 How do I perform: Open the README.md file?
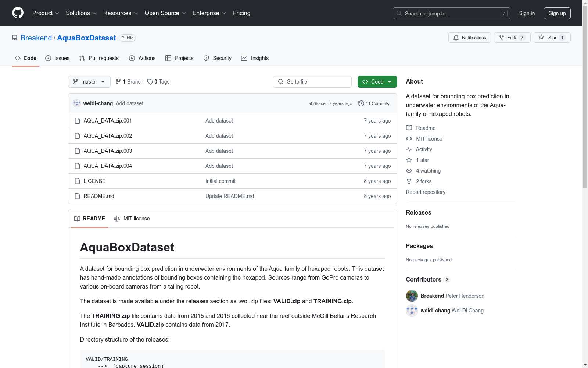coord(99,196)
